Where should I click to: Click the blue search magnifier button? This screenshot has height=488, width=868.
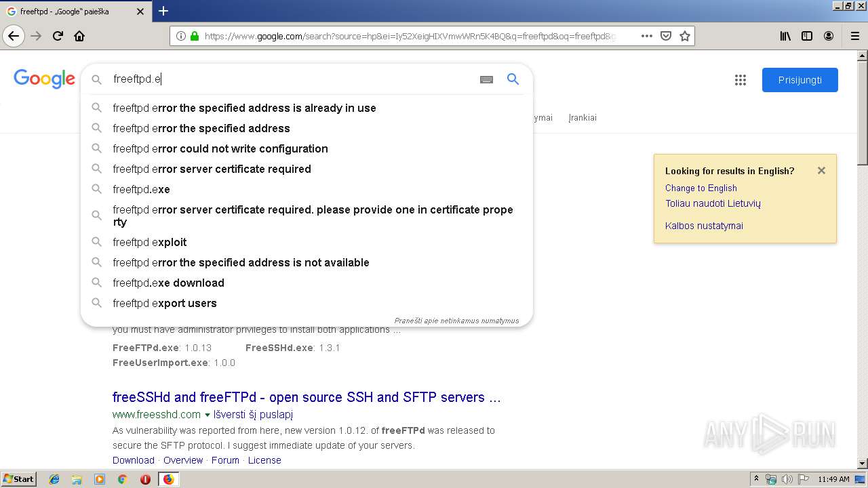coord(513,79)
